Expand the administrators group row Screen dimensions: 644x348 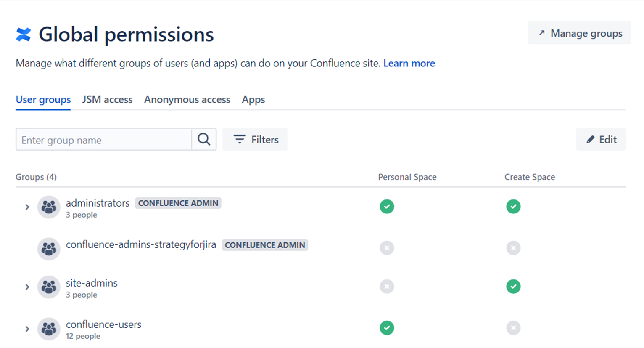[27, 207]
